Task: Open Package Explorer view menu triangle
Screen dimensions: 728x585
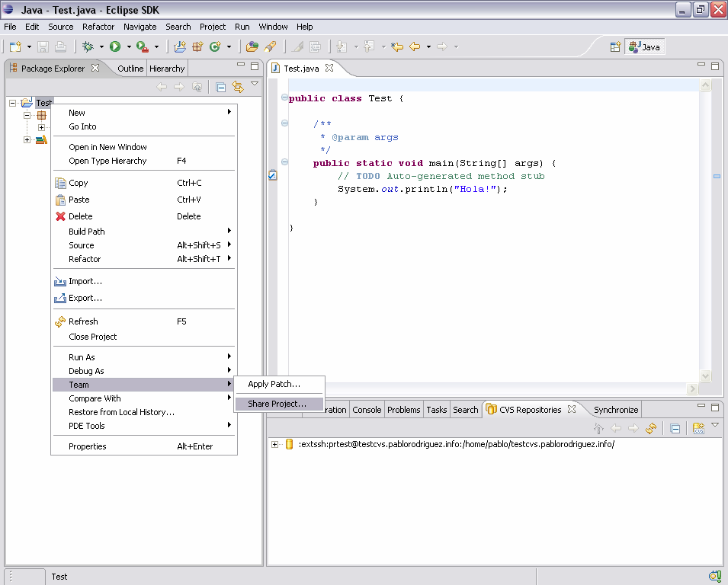Action: coord(255,84)
